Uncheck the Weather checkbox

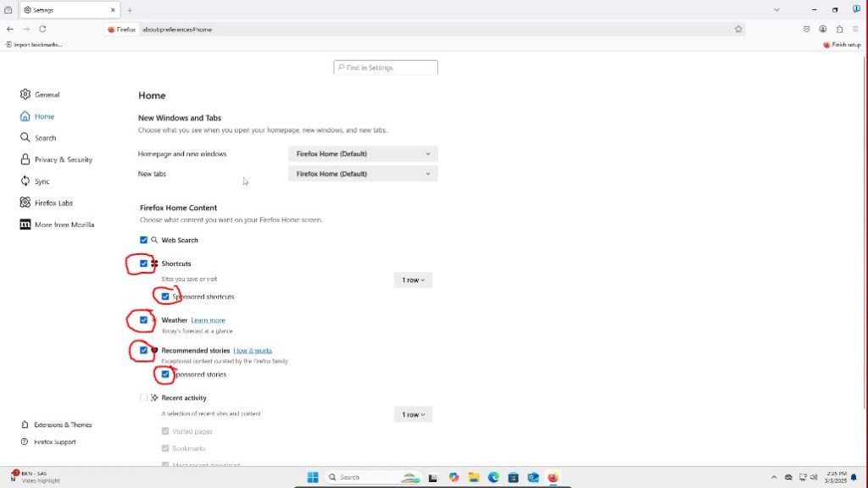click(x=143, y=319)
